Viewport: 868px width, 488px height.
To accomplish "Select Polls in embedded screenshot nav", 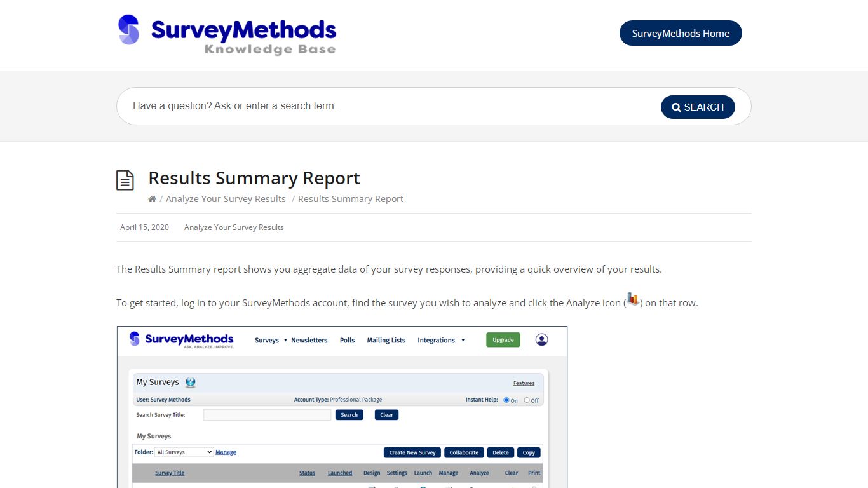I will pos(347,341).
